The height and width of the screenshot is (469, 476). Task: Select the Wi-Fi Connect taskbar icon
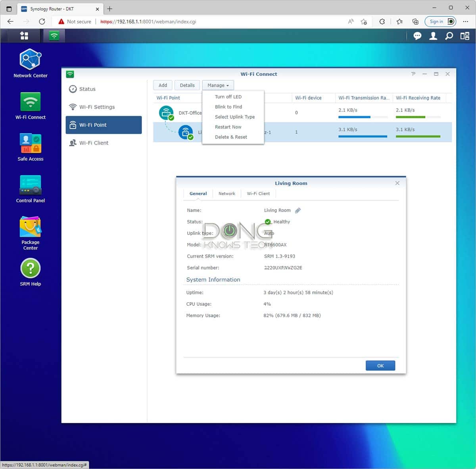click(x=54, y=36)
